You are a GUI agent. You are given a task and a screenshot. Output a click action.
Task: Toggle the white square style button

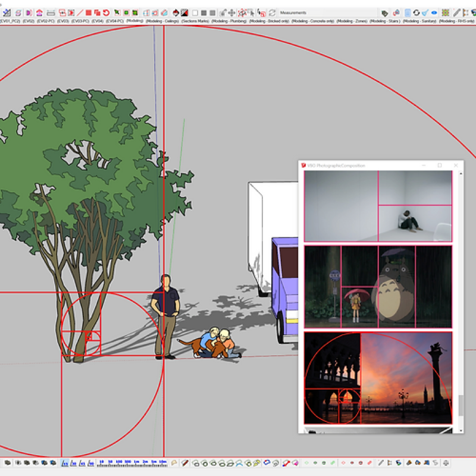[195, 12]
